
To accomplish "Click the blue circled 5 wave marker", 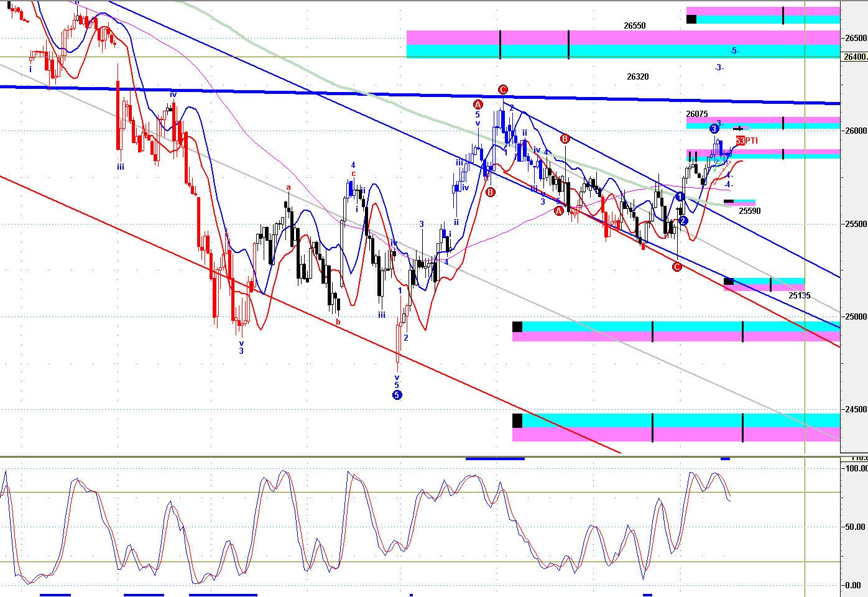I will [x=397, y=395].
